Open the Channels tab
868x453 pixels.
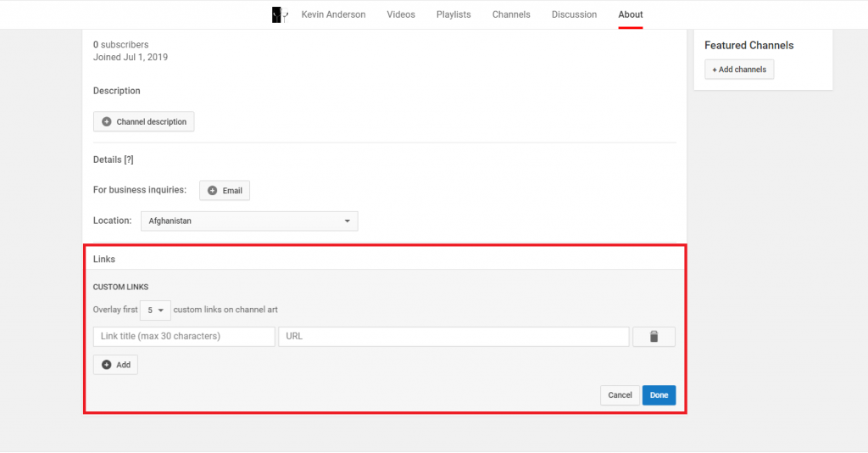[511, 15]
